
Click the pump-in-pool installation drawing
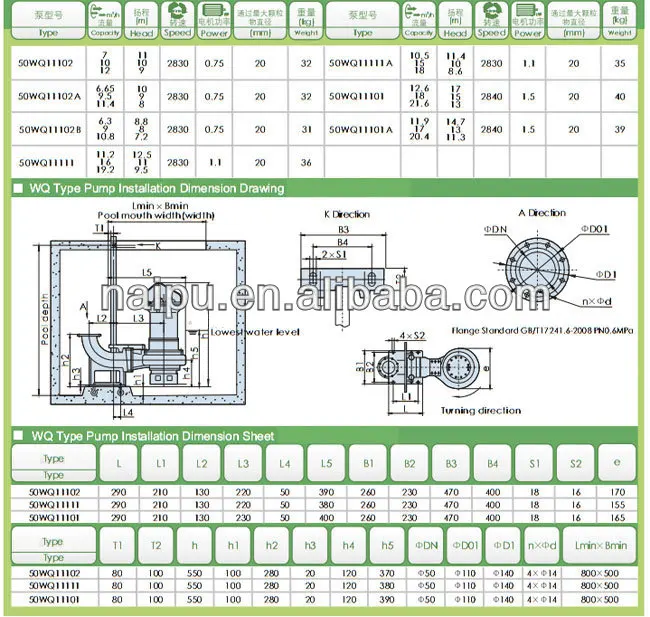click(x=148, y=323)
